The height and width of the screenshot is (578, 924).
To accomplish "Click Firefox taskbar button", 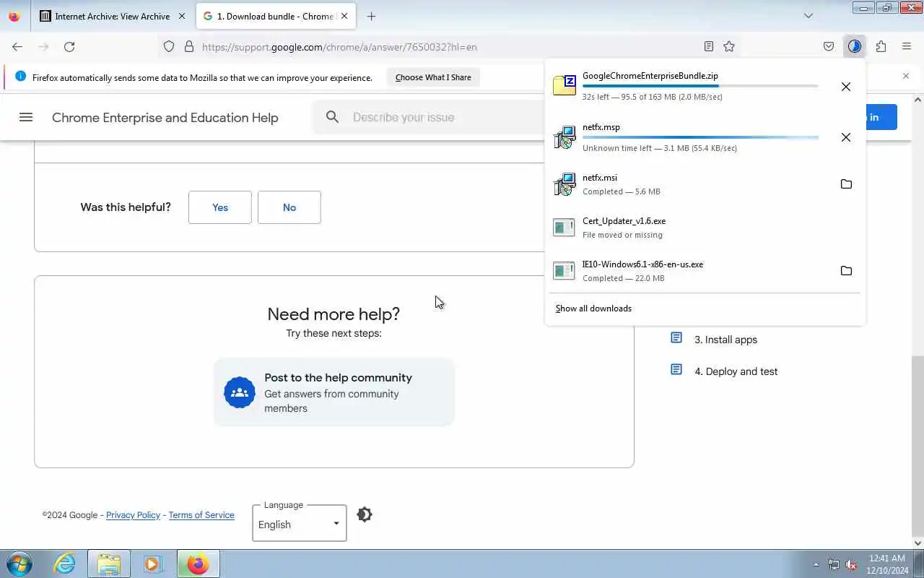I will (199, 564).
